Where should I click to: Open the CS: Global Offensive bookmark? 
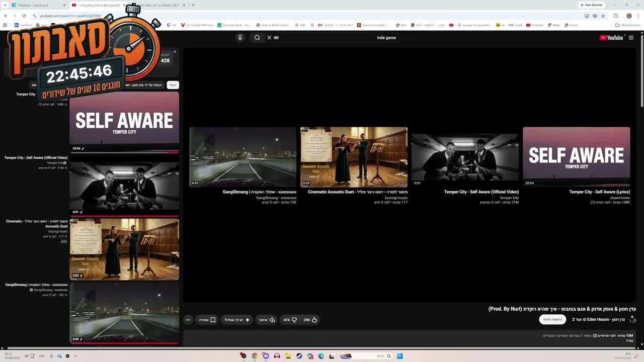click(197, 25)
